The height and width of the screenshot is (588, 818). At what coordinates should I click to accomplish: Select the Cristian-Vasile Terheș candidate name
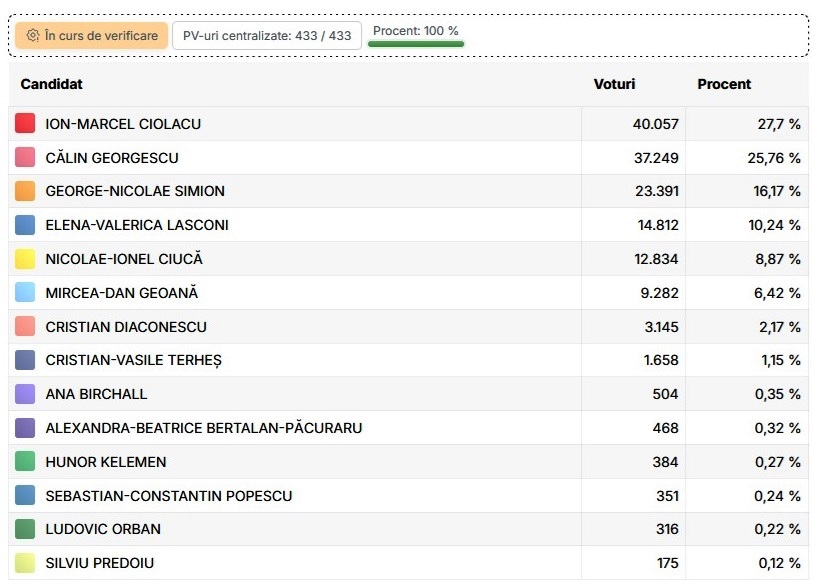point(133,361)
